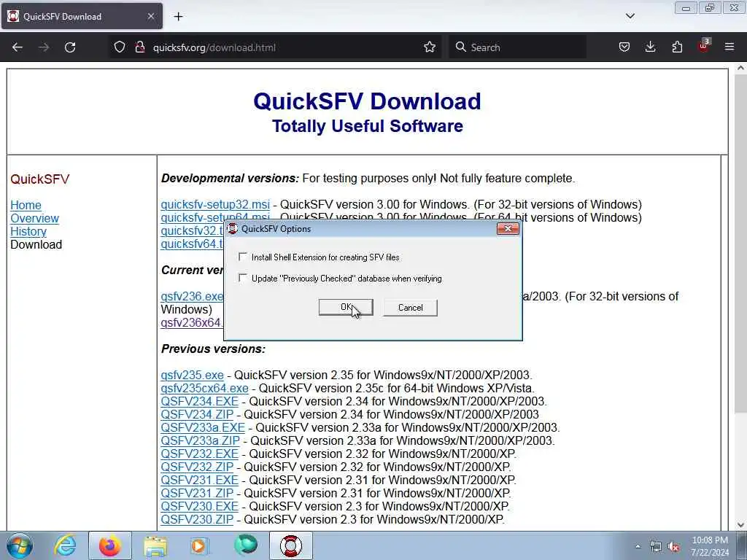The image size is (747, 560).
Task: Save to Pocket icon in toolbar
Action: tap(624, 47)
